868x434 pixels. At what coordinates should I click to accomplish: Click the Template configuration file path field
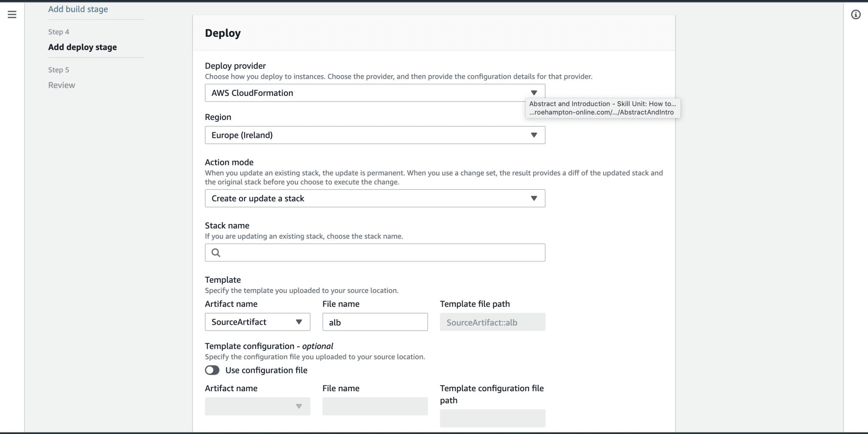[x=492, y=418]
